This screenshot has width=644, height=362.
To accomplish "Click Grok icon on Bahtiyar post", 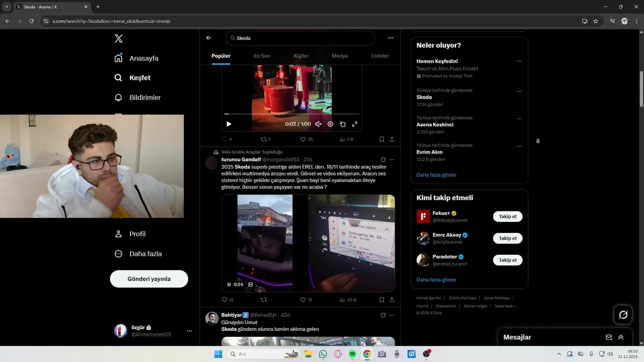I will point(383,315).
